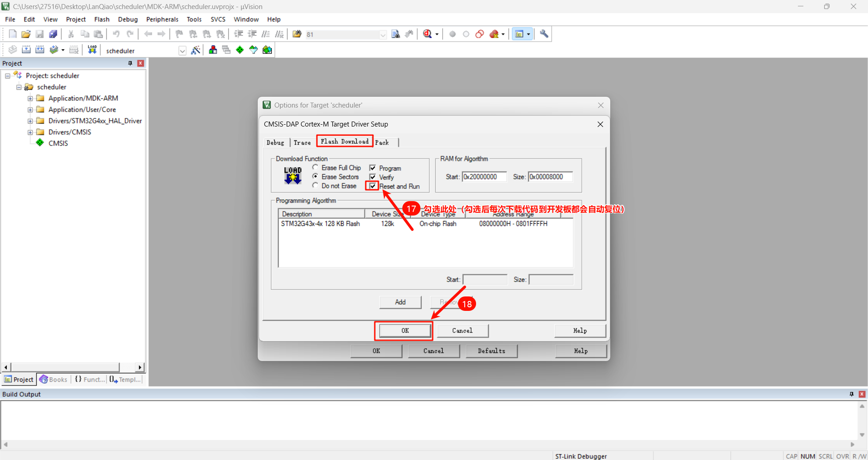Viewport: 868px width, 460px height.
Task: Click the Add programming algorithm button
Action: pyautogui.click(x=400, y=302)
